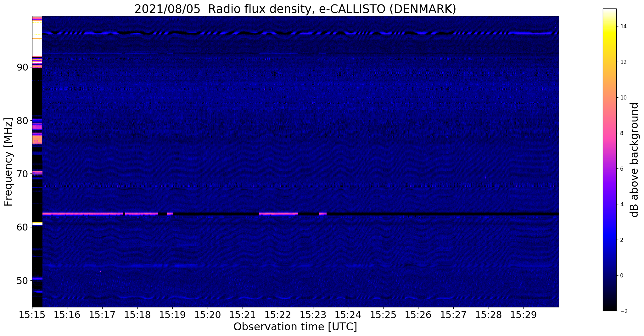Click the 80 MHz frequency tick label
The width and height of the screenshot is (644, 336).
22,121
